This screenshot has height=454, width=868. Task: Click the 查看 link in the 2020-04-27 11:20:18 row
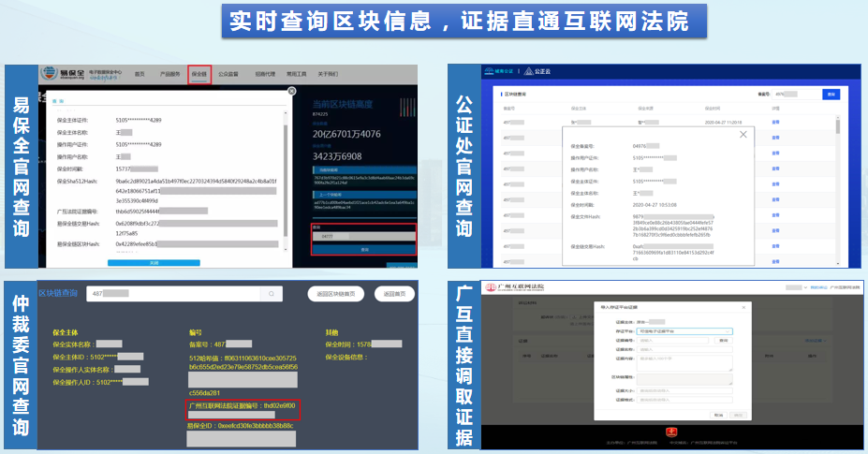point(775,123)
